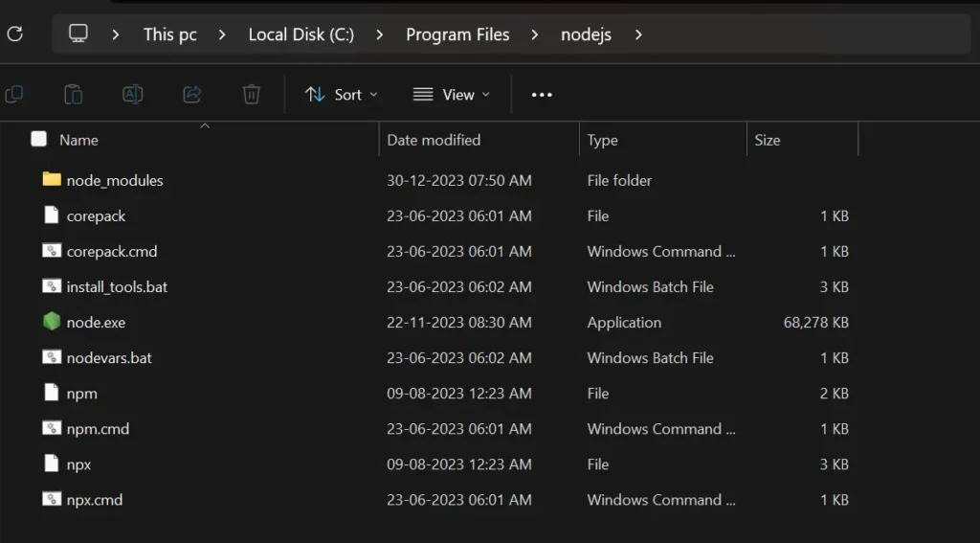Click the blank npm file icon

point(52,393)
